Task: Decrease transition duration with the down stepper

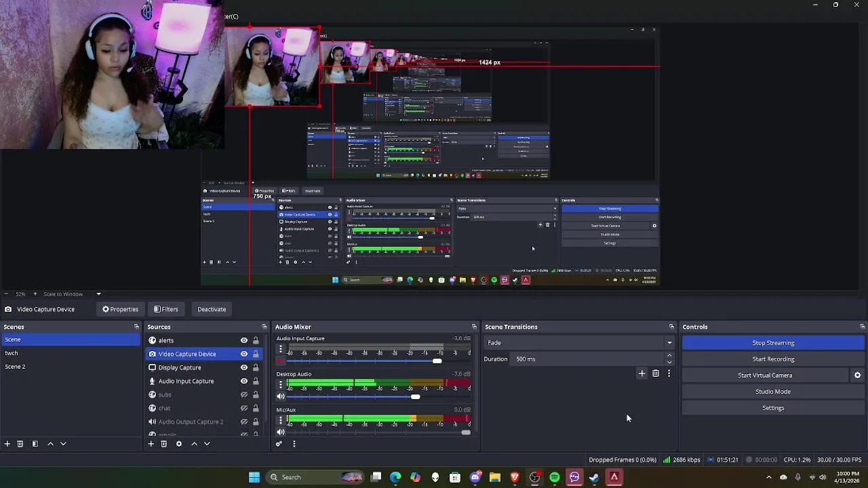Action: pyautogui.click(x=669, y=363)
